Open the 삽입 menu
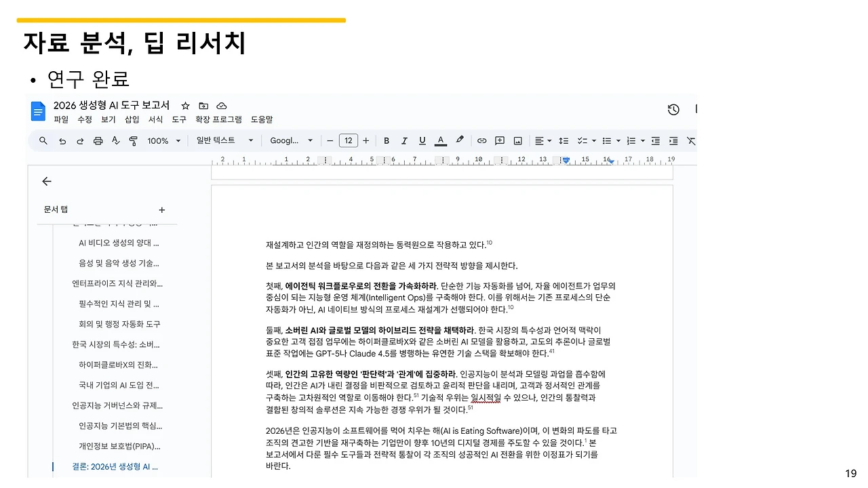This screenshot has height=488, width=868. click(131, 119)
